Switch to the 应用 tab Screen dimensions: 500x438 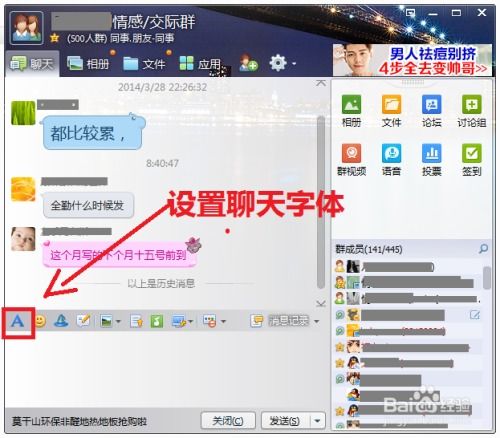[200, 64]
